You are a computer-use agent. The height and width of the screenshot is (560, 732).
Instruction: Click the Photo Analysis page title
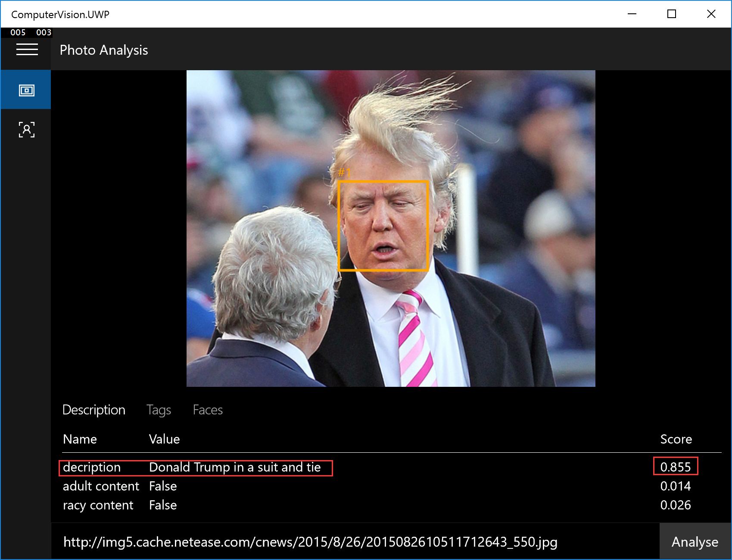104,50
